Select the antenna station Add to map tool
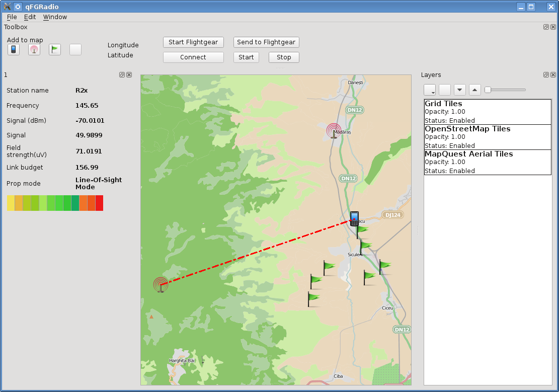 [x=34, y=49]
